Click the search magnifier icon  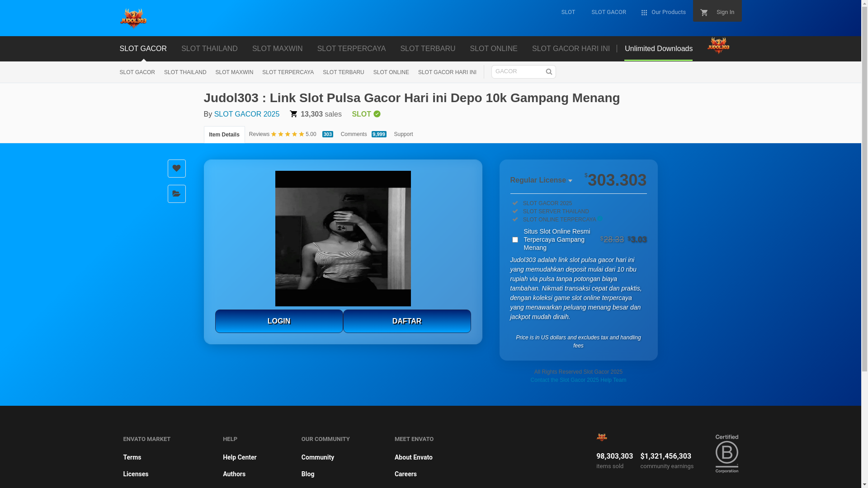(x=549, y=72)
